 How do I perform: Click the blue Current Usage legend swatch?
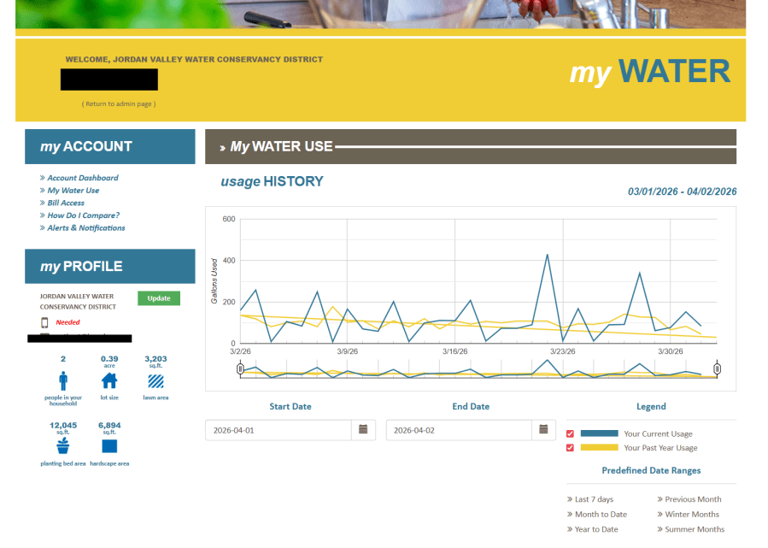599,433
